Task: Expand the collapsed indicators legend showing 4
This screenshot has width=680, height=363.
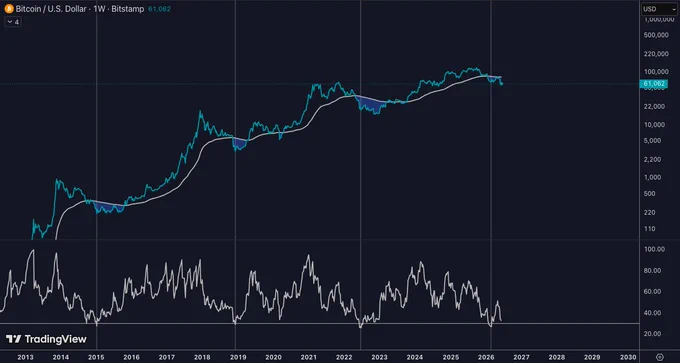Action: [x=13, y=22]
